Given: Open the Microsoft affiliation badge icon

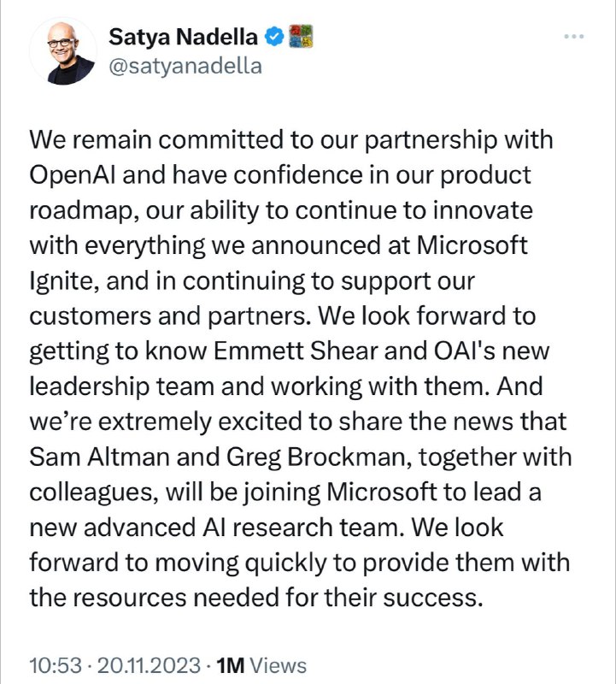Looking at the screenshot, I should [x=302, y=36].
